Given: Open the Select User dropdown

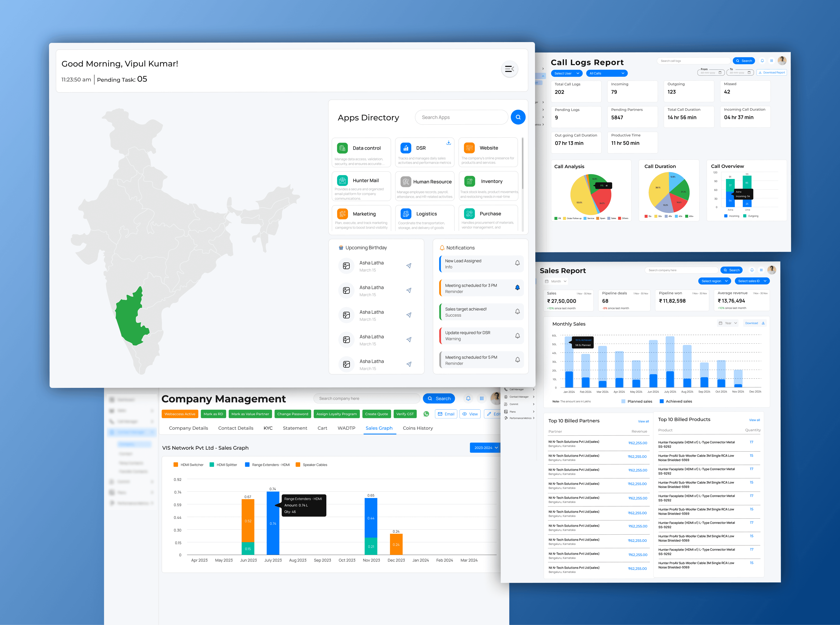Looking at the screenshot, I should 566,73.
